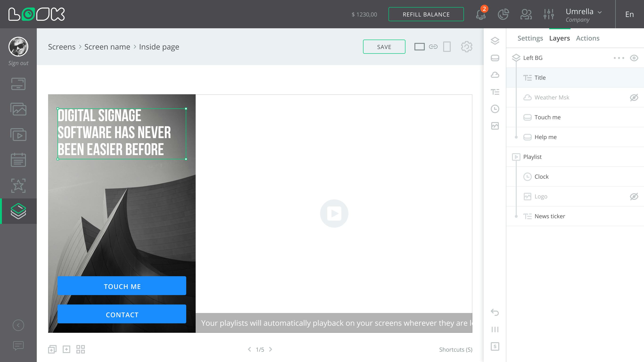
Task: Select the text widget tool
Action: click(495, 92)
